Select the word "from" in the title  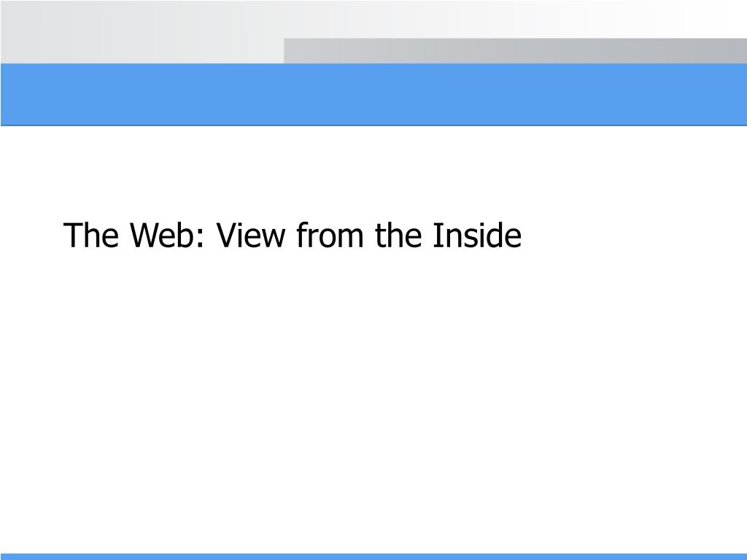click(x=330, y=236)
